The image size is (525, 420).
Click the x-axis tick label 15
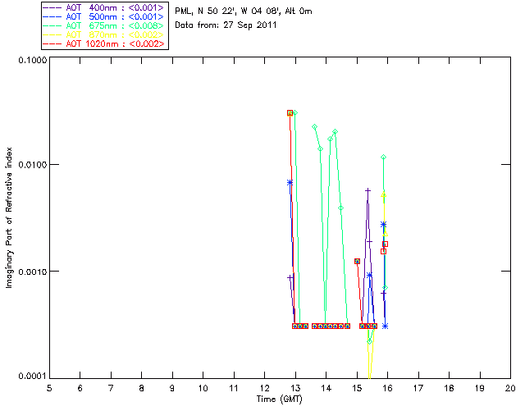point(357,388)
